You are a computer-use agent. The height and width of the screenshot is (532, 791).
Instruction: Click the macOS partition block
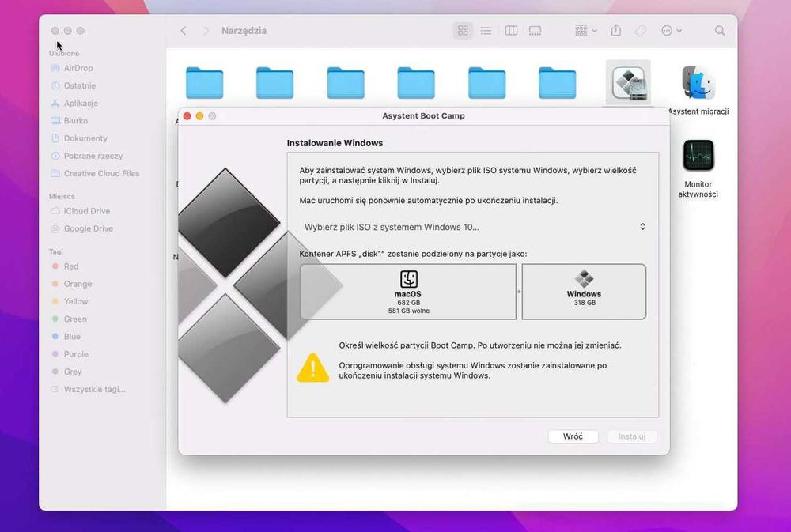click(408, 292)
